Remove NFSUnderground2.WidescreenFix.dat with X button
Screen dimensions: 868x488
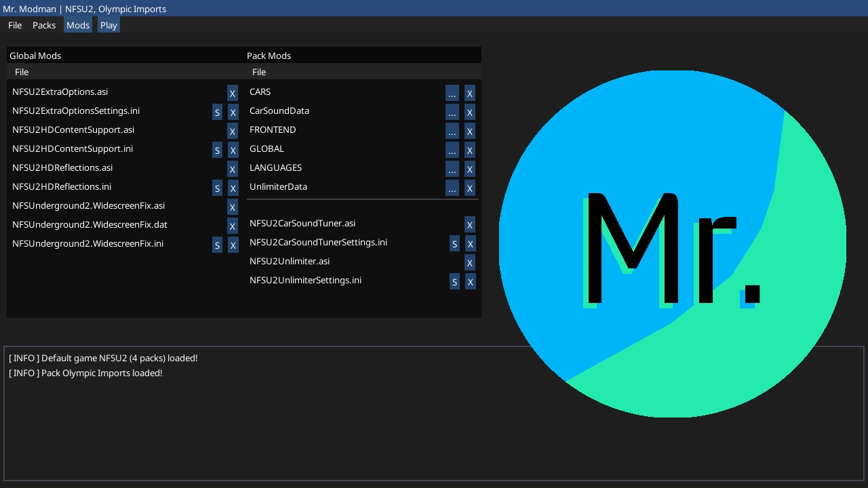233,226
